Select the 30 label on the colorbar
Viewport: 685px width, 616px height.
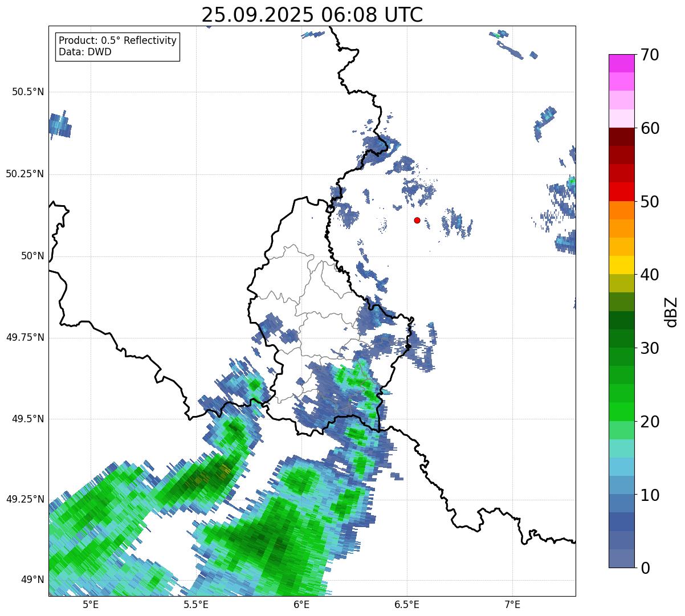tap(650, 348)
